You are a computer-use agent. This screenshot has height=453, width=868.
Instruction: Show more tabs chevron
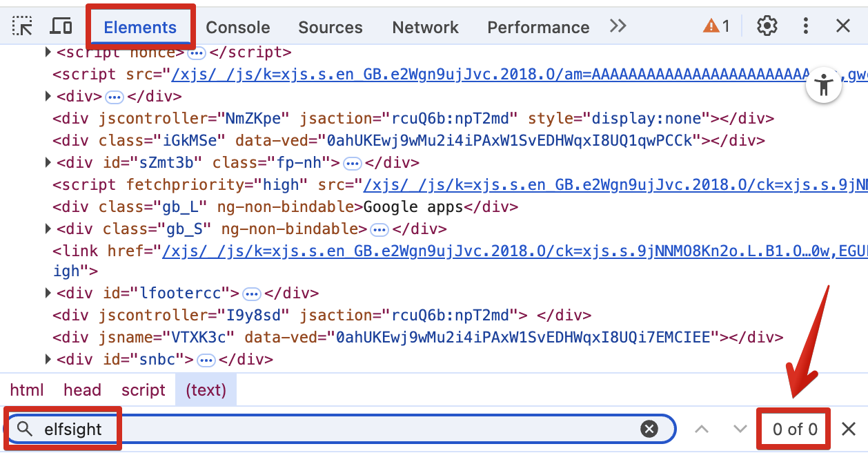[x=618, y=26]
